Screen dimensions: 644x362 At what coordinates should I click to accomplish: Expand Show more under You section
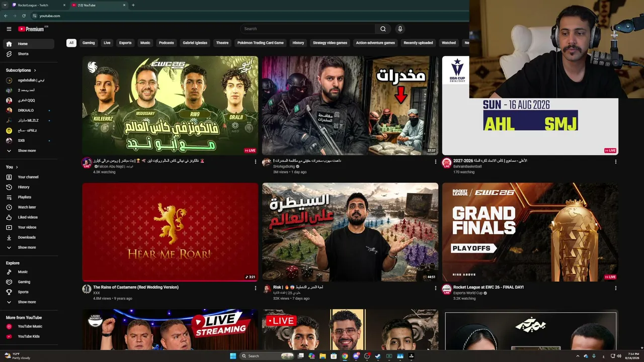[28, 247]
